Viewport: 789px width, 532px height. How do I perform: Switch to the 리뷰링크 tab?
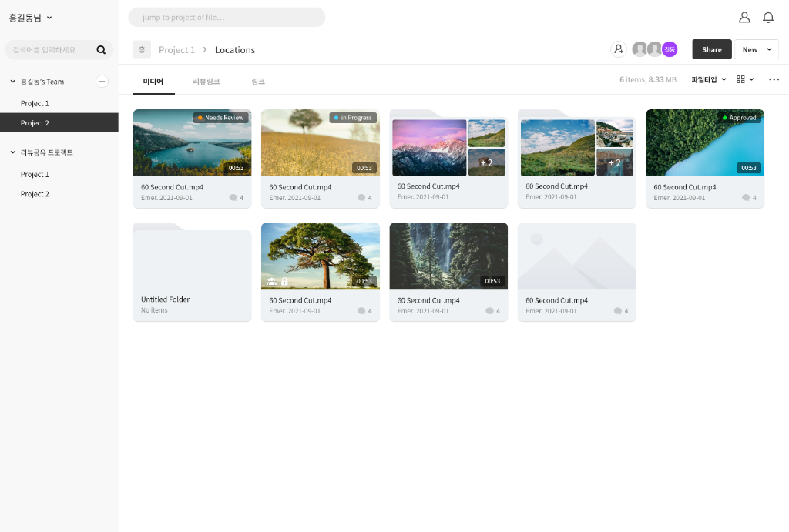(206, 81)
